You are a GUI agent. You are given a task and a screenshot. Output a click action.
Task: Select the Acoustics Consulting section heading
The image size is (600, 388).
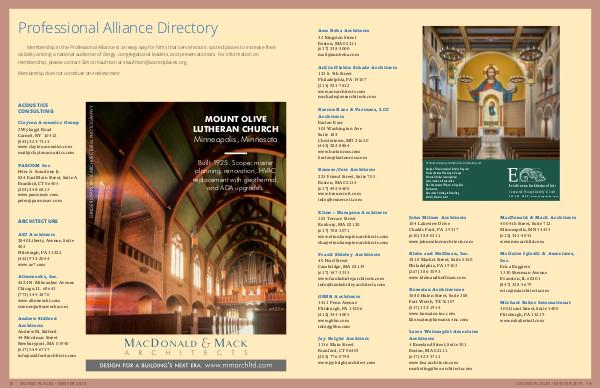(x=36, y=108)
